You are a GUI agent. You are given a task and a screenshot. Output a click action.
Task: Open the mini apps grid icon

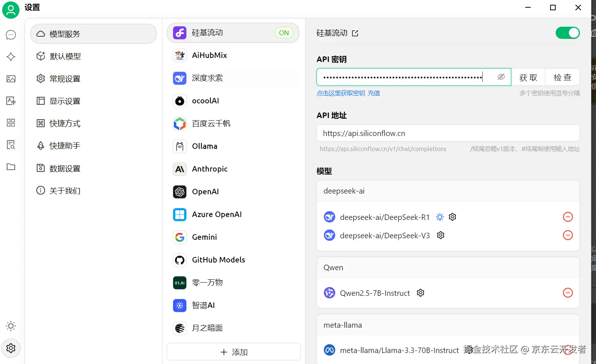click(11, 123)
